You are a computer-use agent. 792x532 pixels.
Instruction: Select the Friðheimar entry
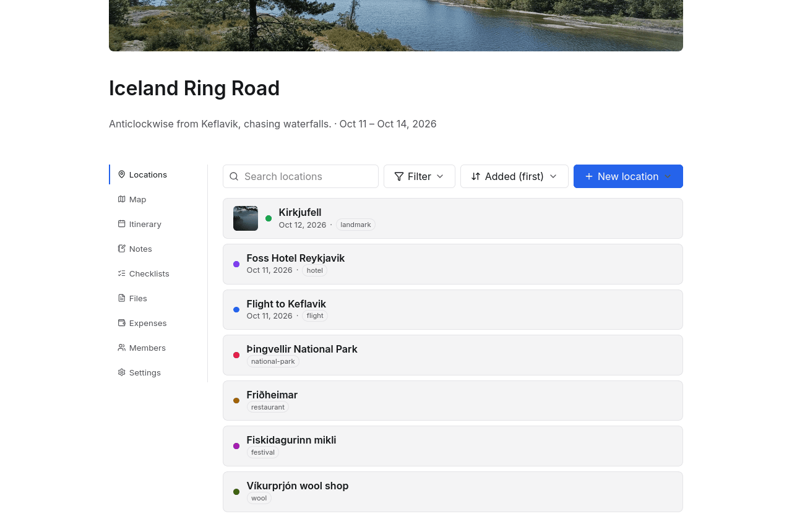click(x=453, y=401)
